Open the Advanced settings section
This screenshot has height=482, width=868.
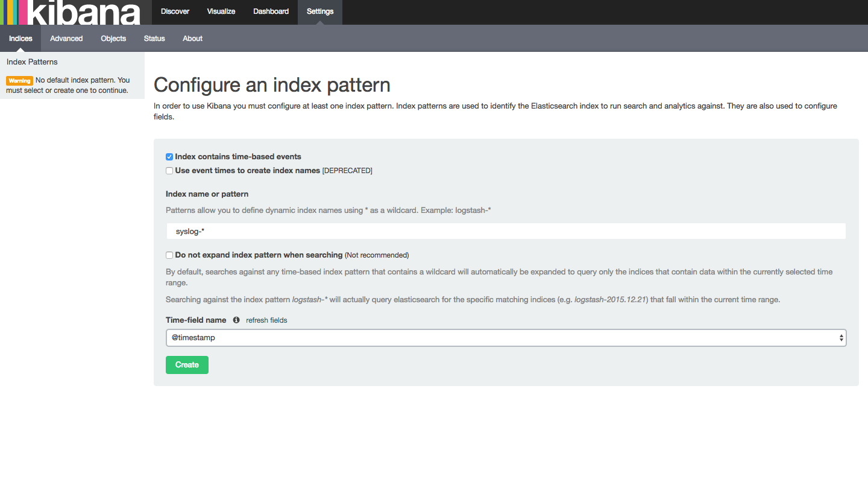coord(66,39)
